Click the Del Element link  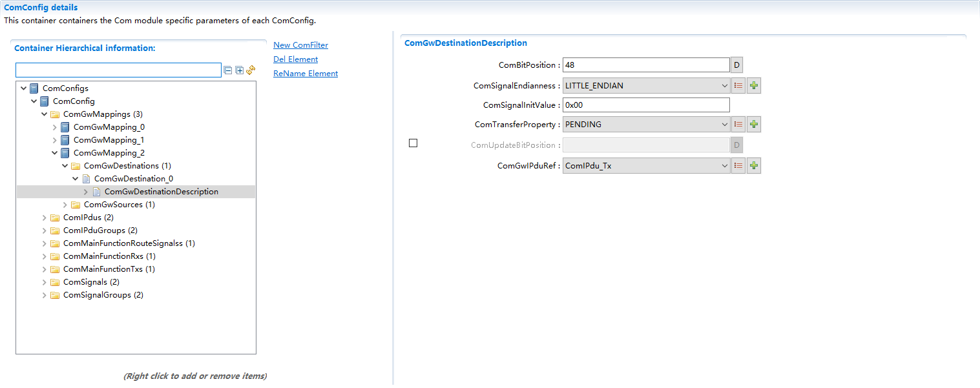pyautogui.click(x=295, y=59)
